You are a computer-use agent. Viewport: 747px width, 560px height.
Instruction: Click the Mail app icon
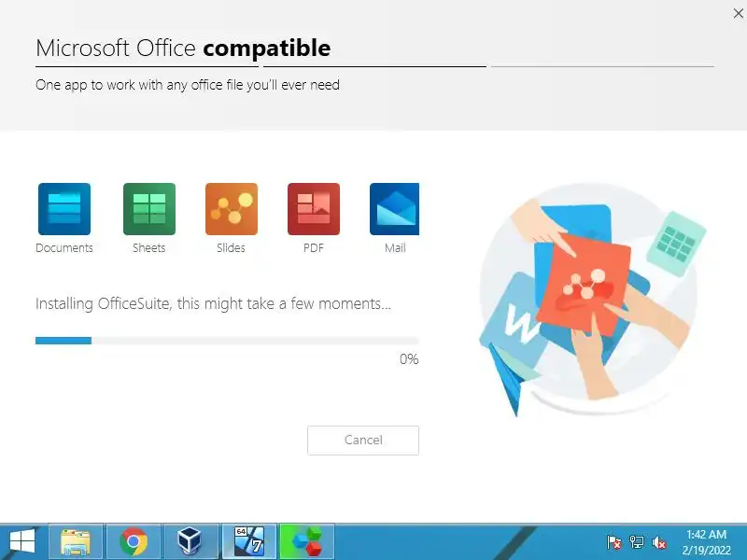click(394, 209)
